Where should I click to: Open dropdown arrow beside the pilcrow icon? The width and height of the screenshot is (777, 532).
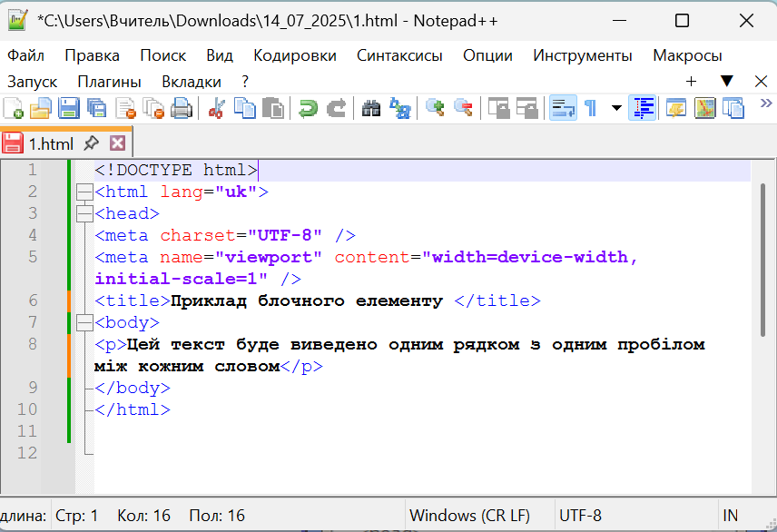(617, 109)
